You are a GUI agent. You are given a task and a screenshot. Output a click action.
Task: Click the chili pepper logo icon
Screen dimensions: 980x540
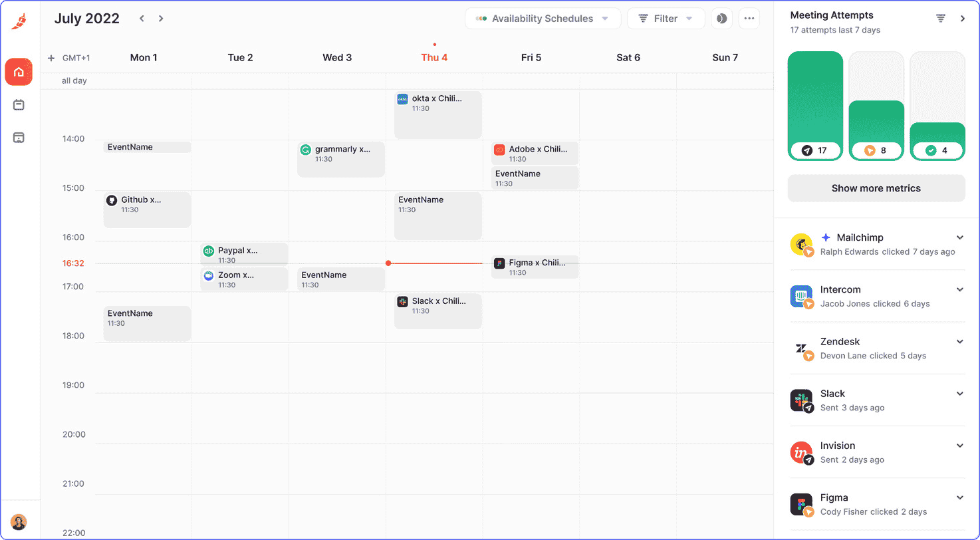[19, 21]
